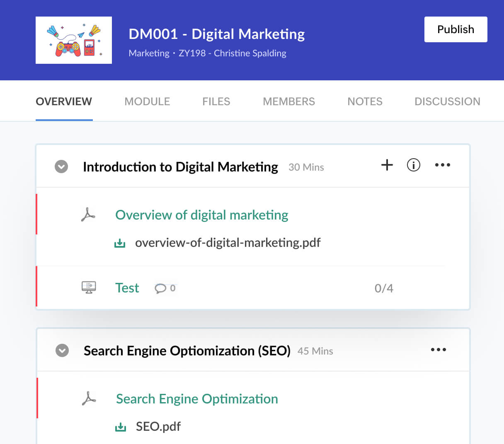
Task: Open the Files tab
Action: click(x=216, y=101)
